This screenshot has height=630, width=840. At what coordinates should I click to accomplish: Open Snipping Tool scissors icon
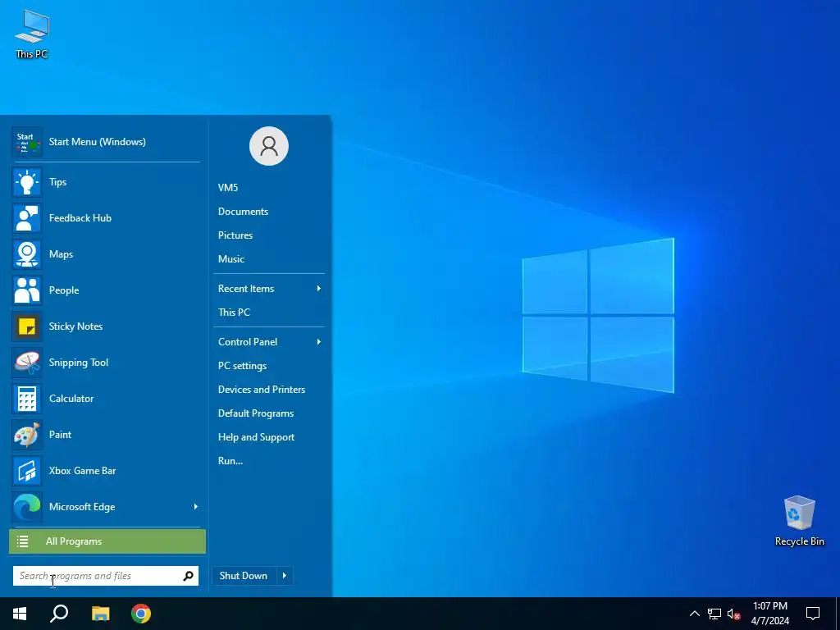tap(27, 363)
